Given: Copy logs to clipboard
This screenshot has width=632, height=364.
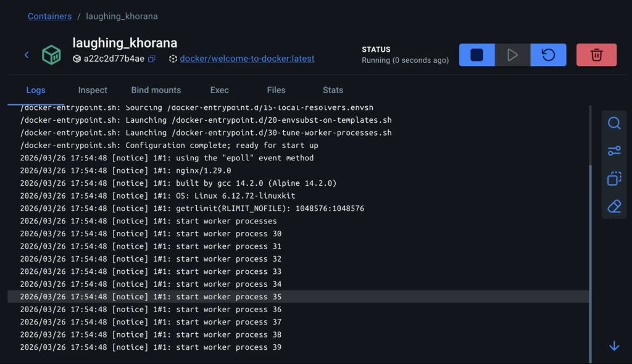Looking at the screenshot, I should click(614, 179).
